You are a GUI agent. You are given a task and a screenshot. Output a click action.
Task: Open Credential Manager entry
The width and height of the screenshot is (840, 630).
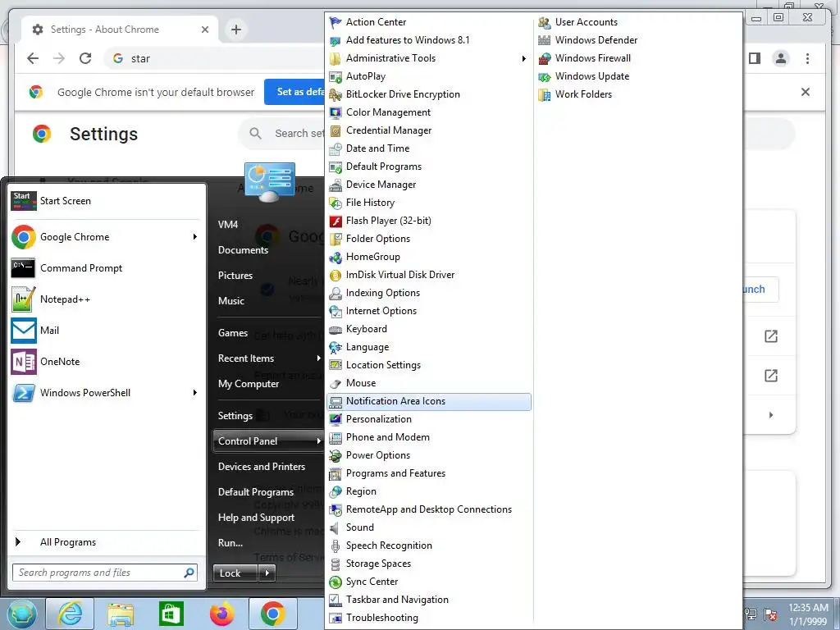point(429,130)
